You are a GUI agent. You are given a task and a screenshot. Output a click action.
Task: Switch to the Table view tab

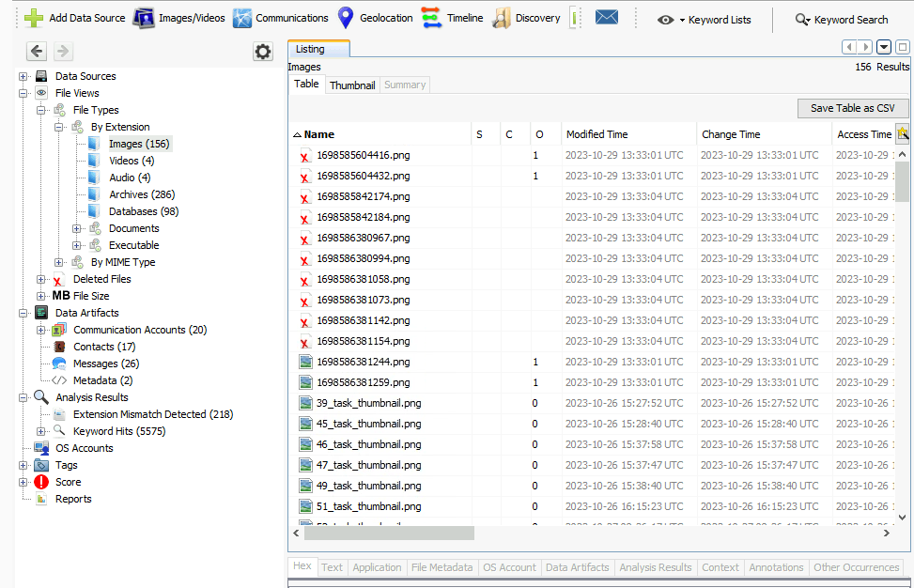pos(306,84)
